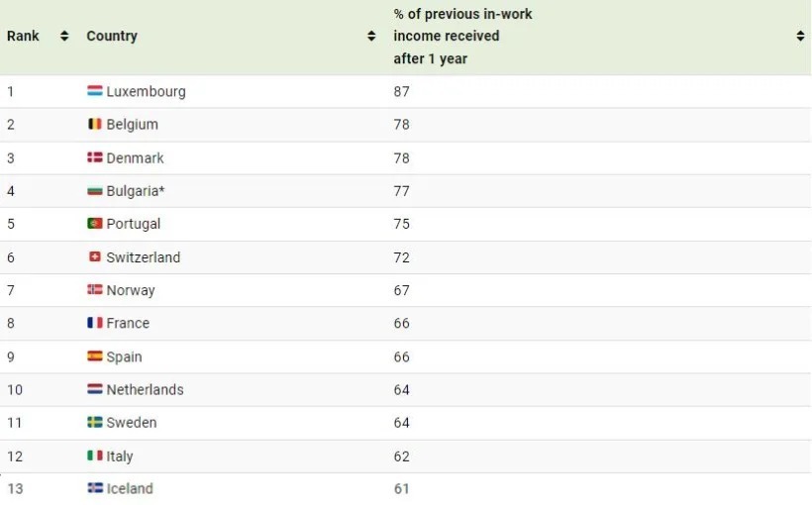Click the Belgium flag icon
Viewport: 812px width, 505px height.
[95, 124]
